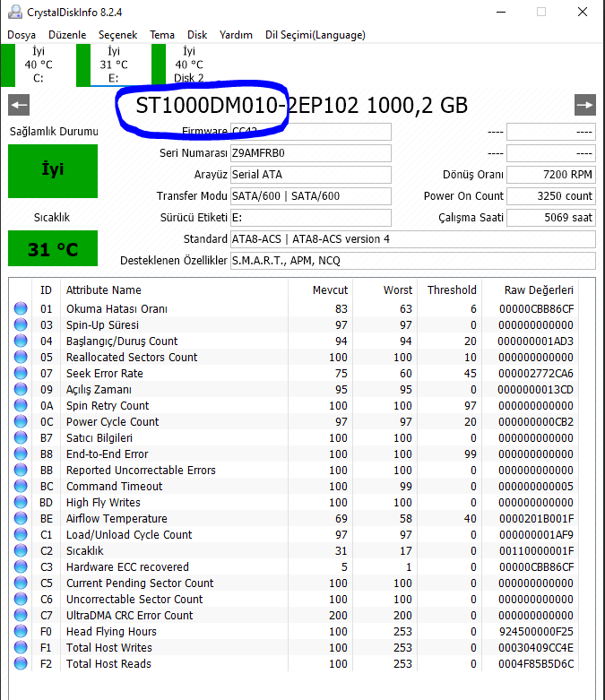Click raw value 0004F85B5D6C

[536, 664]
